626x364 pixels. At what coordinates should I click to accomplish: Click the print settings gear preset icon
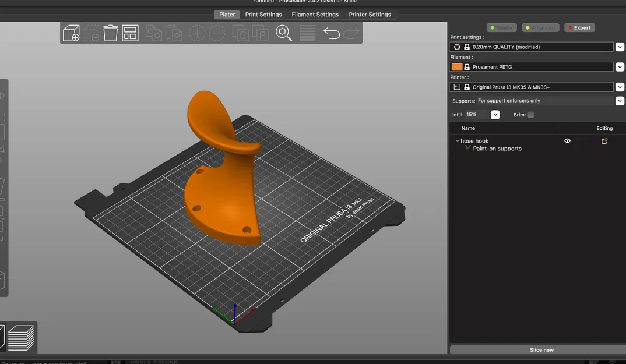pyautogui.click(x=457, y=47)
